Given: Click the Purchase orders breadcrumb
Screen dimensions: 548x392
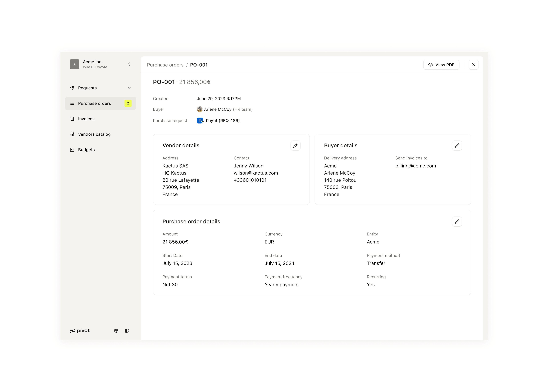Looking at the screenshot, I should 165,65.
